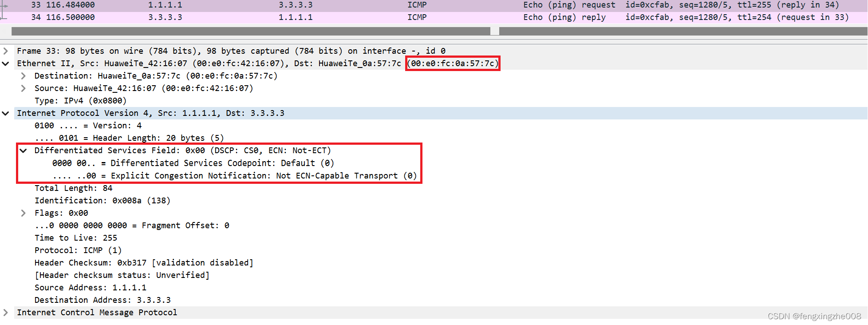Click the horizontal scrollbar right segment
868x325 pixels.
(x=683, y=32)
